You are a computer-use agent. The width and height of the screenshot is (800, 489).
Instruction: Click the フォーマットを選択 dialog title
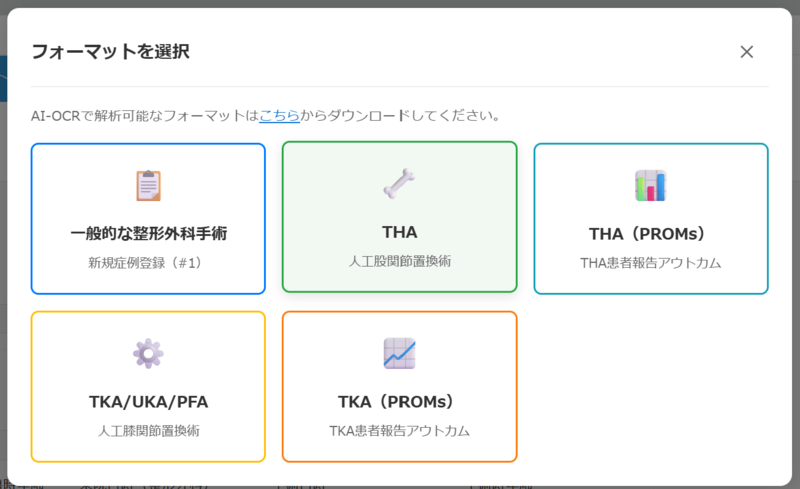pyautogui.click(x=111, y=52)
